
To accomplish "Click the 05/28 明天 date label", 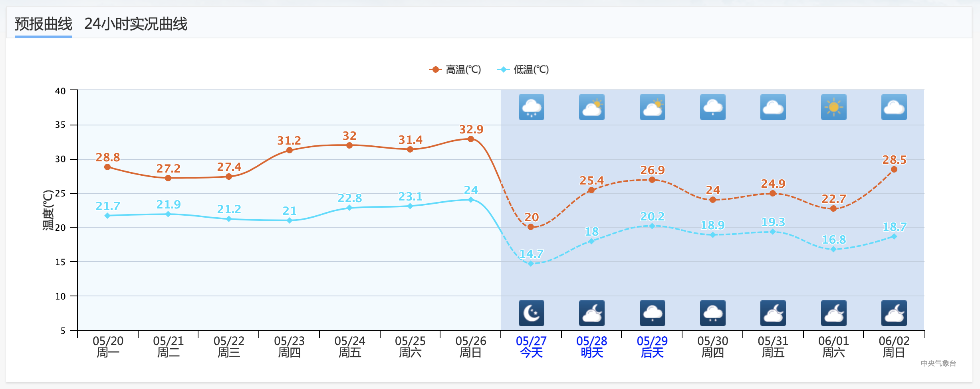I will 591,347.
